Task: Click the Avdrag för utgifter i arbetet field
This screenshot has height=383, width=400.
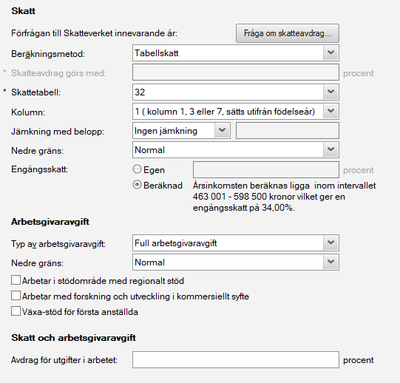Action: 236,360
